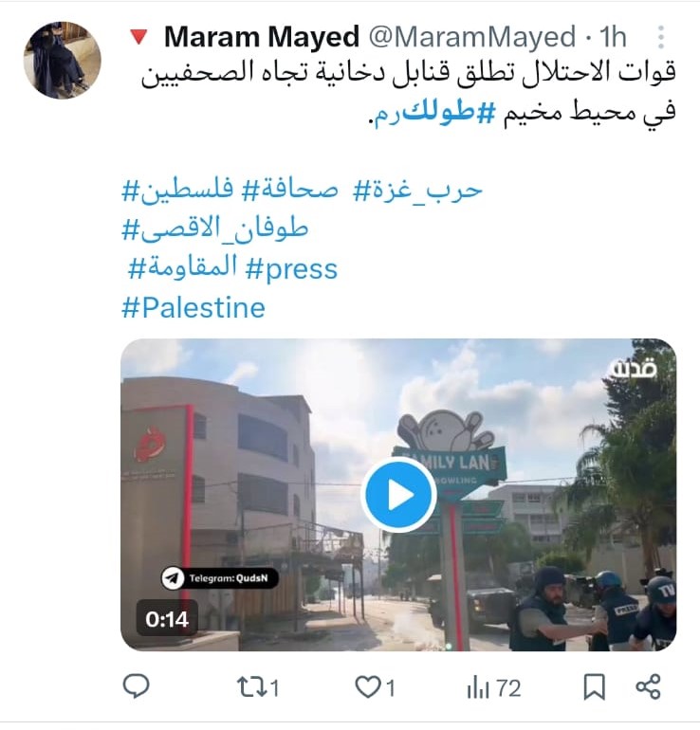The image size is (700, 730).
Task: Click the red triangle before the name
Action: pyautogui.click(x=138, y=37)
